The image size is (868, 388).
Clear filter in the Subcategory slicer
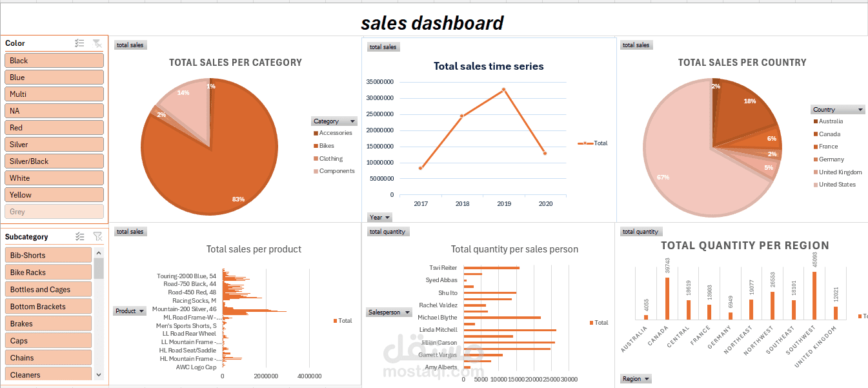(97, 237)
